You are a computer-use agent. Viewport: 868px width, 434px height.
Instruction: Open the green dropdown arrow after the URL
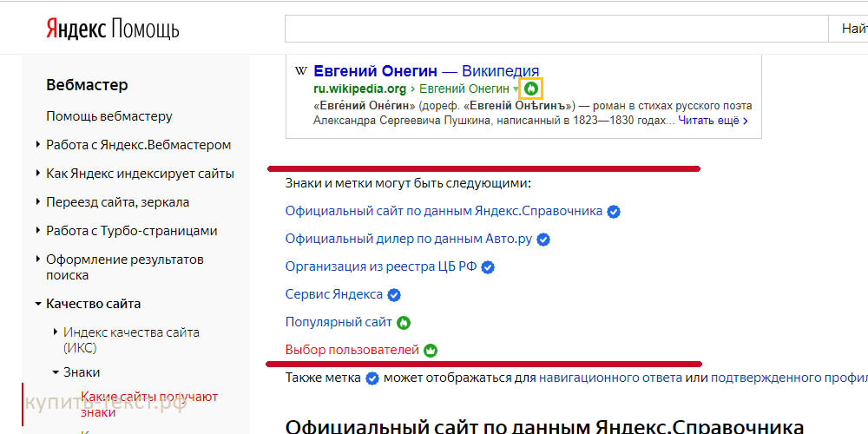pyautogui.click(x=516, y=89)
